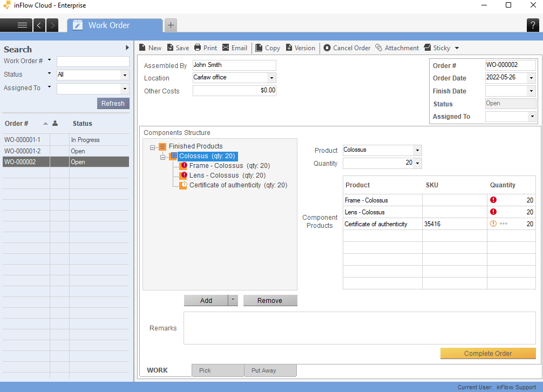Viewport: 543px width, 392px height.
Task: Open the Finish Date picker dropdown
Action: coord(531,91)
